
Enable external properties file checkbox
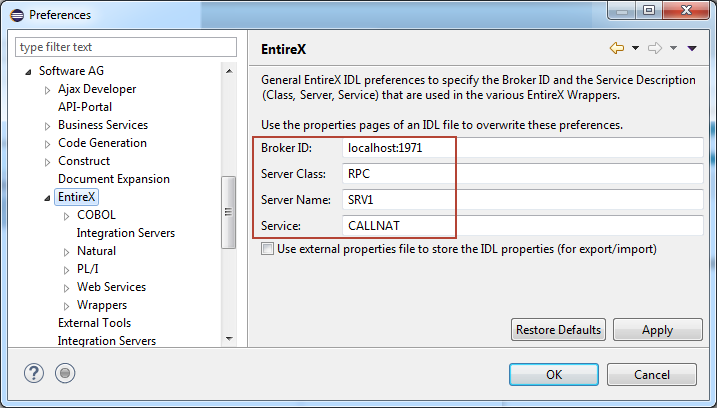pos(267,249)
